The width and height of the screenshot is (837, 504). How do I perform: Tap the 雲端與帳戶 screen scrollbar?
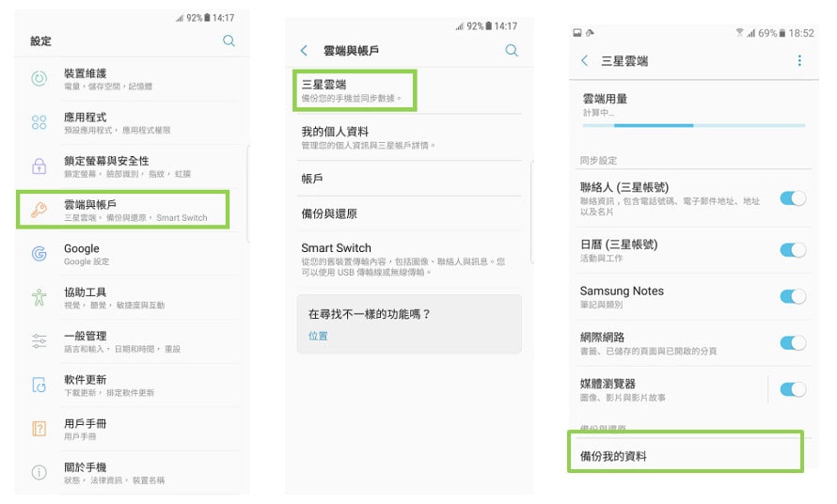pyautogui.click(x=532, y=212)
